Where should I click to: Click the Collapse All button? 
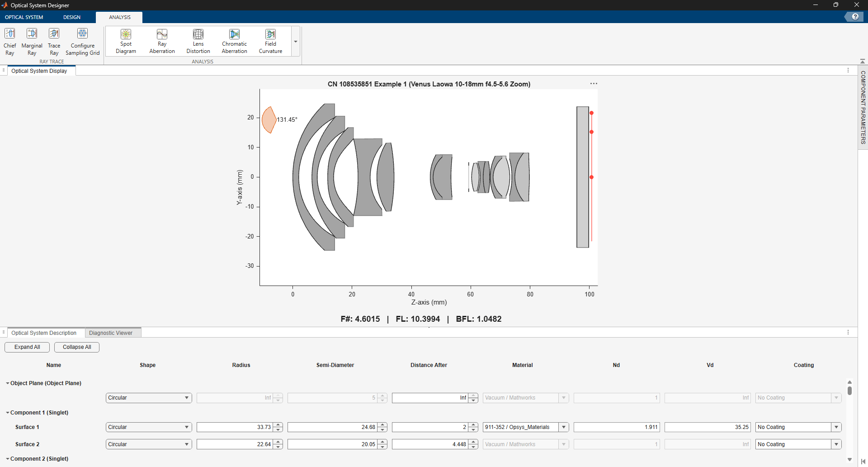tap(77, 347)
